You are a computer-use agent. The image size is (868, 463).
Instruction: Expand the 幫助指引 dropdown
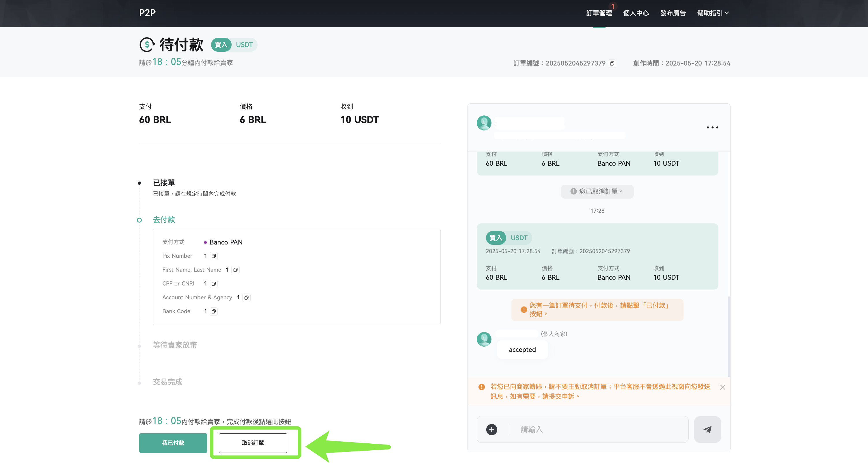click(713, 13)
